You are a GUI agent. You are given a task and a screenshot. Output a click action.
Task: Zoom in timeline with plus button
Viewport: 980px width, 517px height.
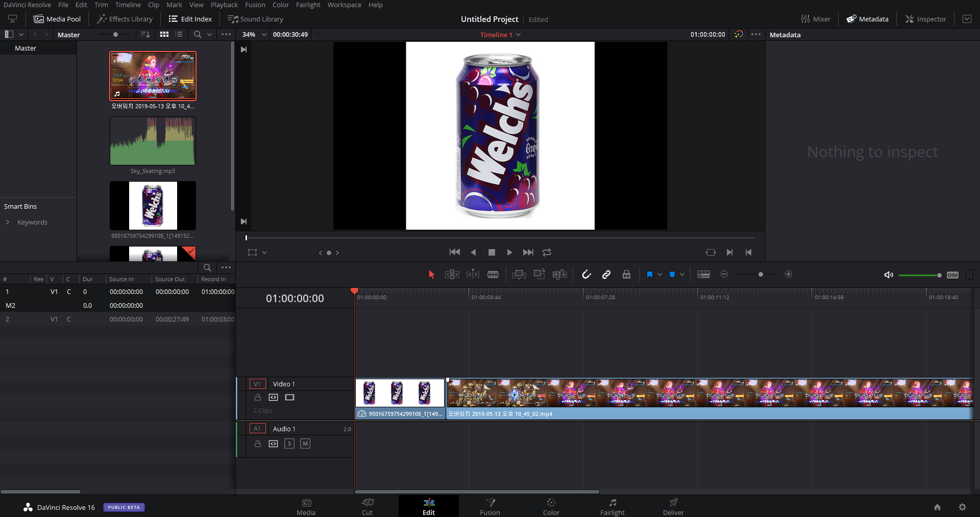point(789,275)
